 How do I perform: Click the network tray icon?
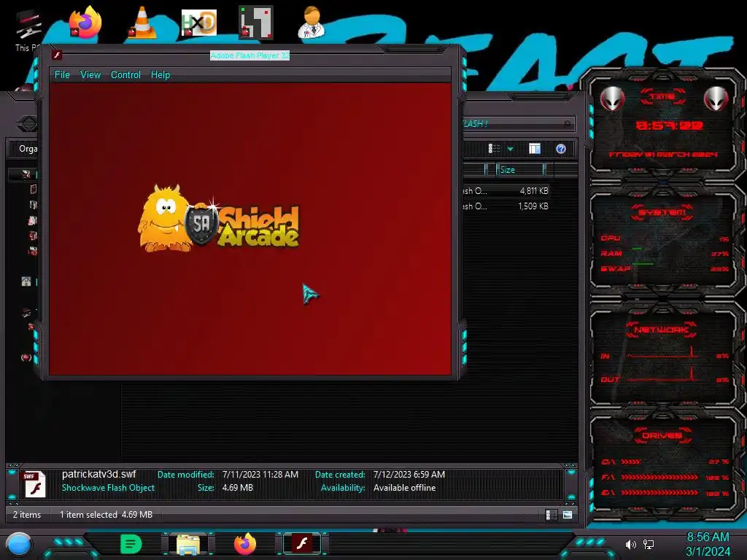[649, 544]
